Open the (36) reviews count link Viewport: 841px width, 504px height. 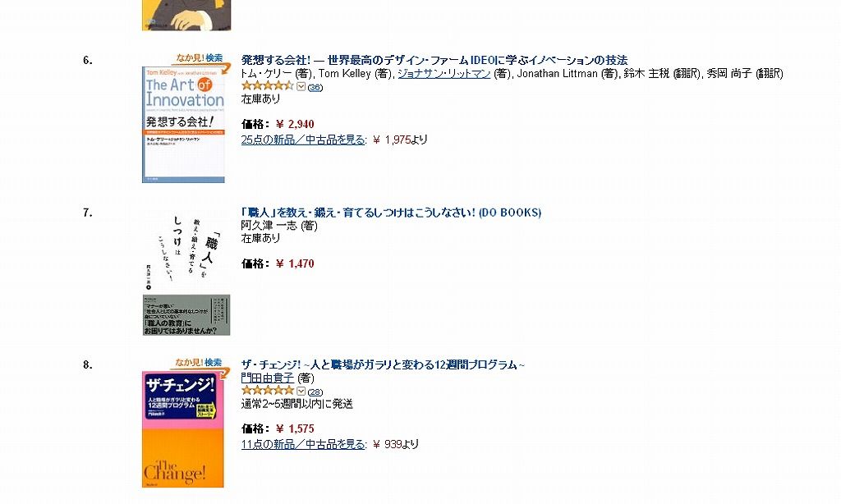[x=315, y=87]
